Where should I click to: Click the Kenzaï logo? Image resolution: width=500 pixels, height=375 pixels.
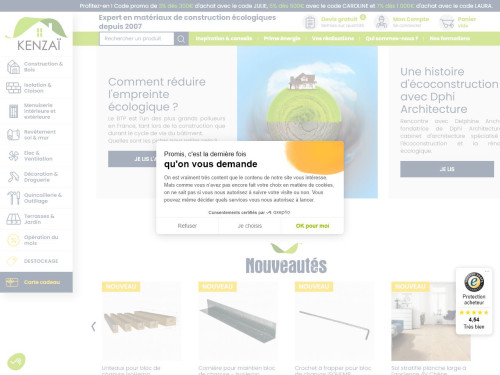tap(37, 34)
